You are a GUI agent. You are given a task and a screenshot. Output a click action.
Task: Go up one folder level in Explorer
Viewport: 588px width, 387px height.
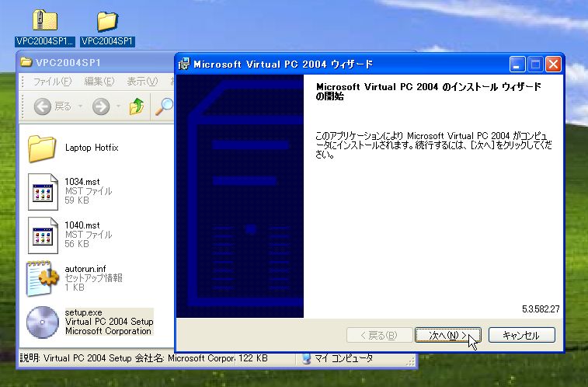(x=137, y=106)
